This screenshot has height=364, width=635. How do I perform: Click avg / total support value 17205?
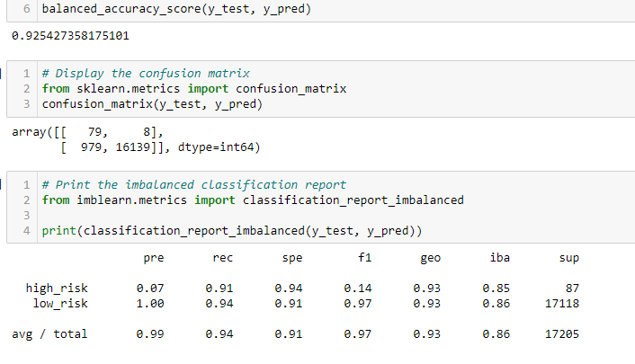pos(562,334)
